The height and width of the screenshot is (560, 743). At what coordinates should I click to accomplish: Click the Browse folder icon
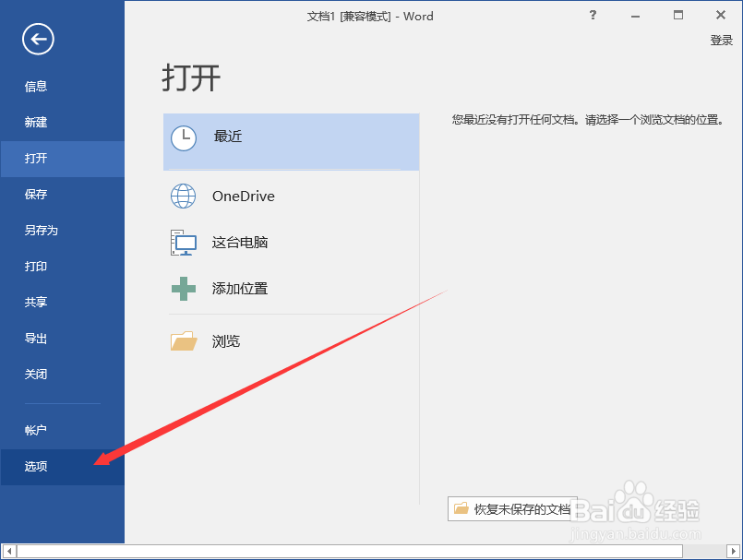click(x=184, y=340)
